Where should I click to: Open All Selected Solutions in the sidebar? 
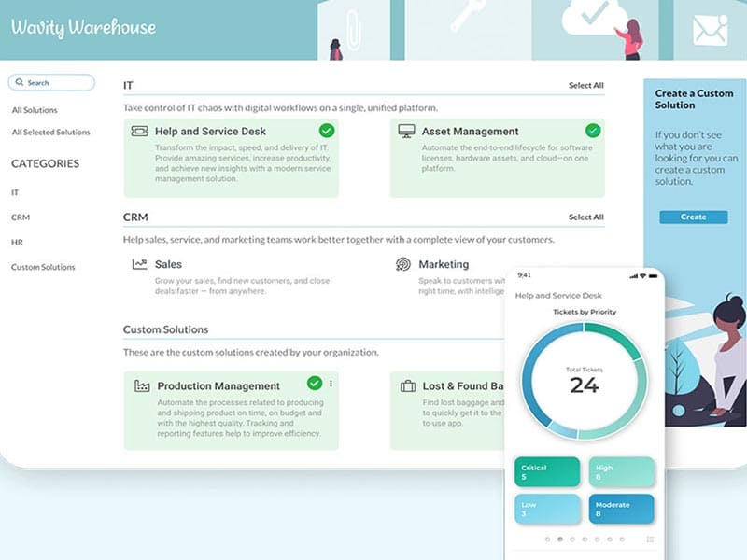pyautogui.click(x=51, y=132)
